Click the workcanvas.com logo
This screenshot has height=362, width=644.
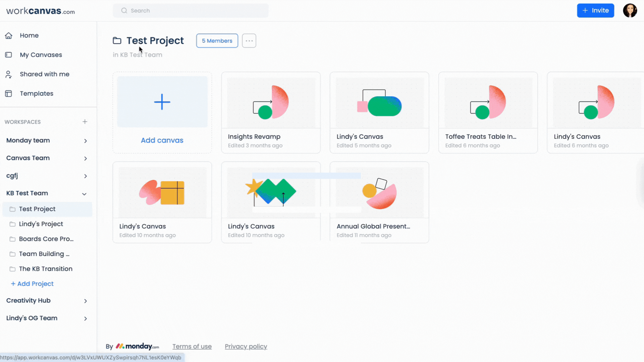tap(41, 11)
